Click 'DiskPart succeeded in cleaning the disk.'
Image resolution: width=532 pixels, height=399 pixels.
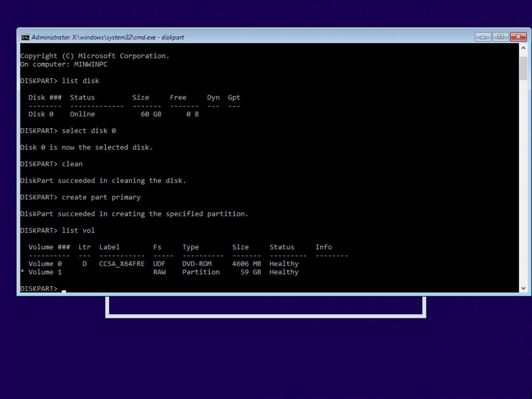tap(103, 181)
